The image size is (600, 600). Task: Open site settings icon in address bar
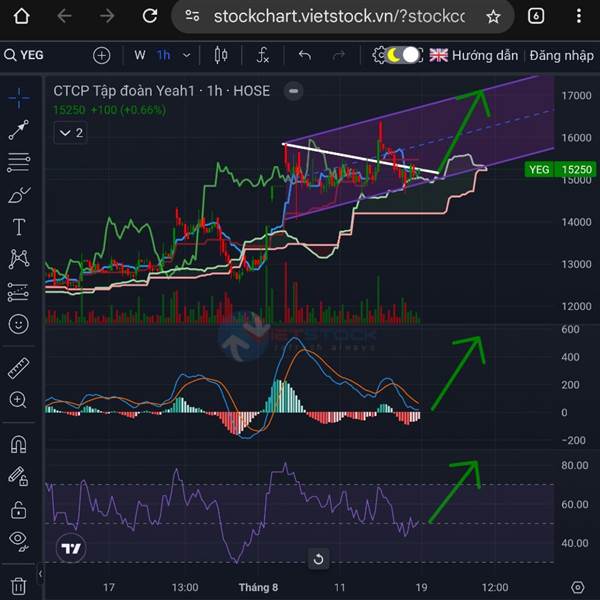192,16
